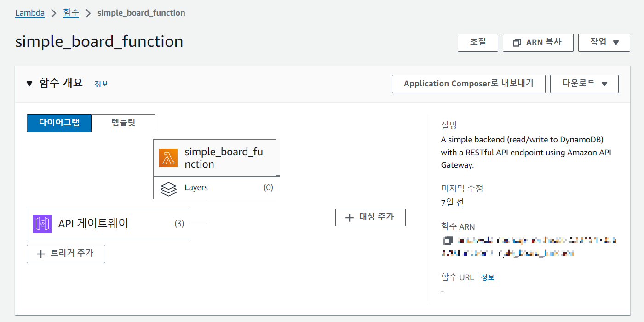Click the simple_board_function page heading
Image resolution: width=644 pixels, height=322 pixels.
tap(99, 42)
